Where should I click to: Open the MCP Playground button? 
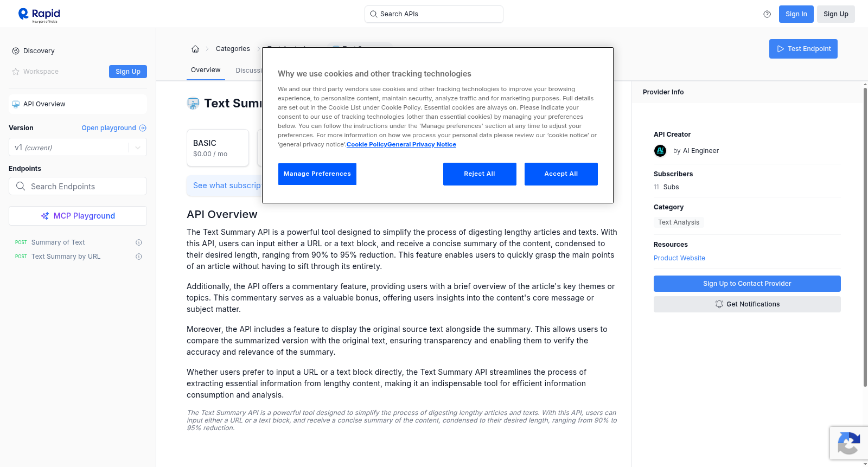78,216
